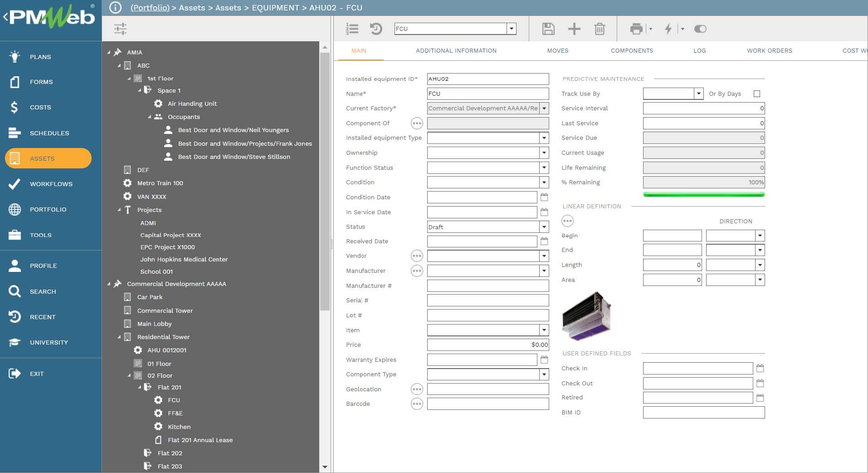Open the Warranty Expires calendar picker

coord(544,360)
